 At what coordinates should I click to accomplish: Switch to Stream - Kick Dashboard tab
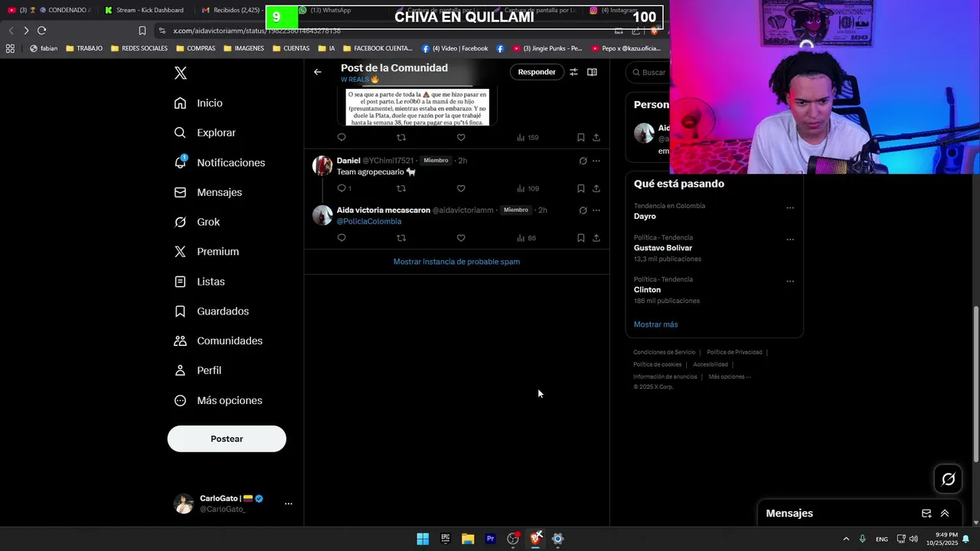click(x=145, y=10)
